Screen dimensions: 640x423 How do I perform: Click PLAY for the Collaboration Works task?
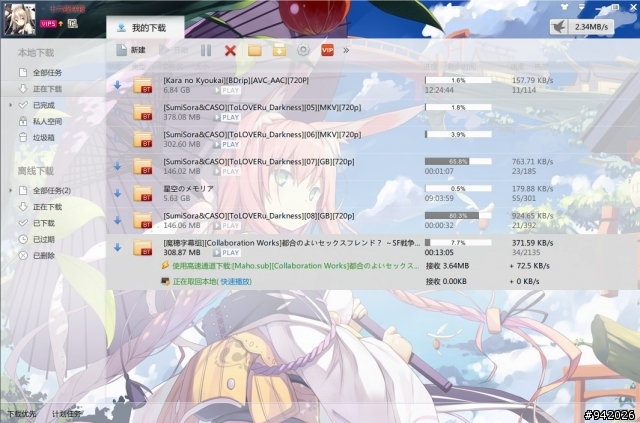[x=227, y=253]
